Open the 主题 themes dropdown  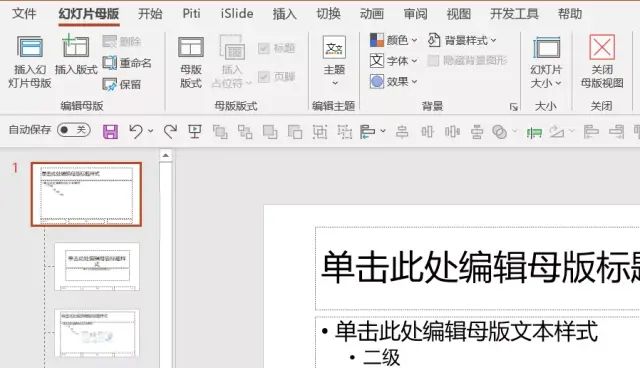point(334,61)
